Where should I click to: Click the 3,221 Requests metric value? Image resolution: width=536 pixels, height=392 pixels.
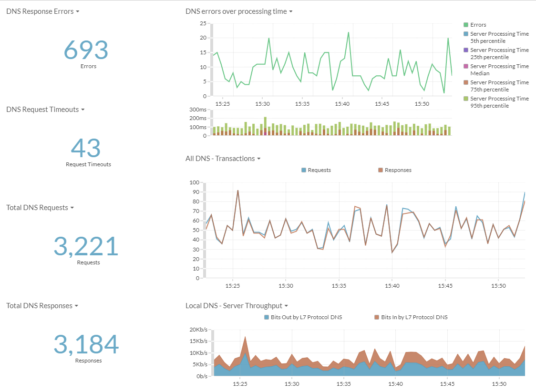pos(86,246)
